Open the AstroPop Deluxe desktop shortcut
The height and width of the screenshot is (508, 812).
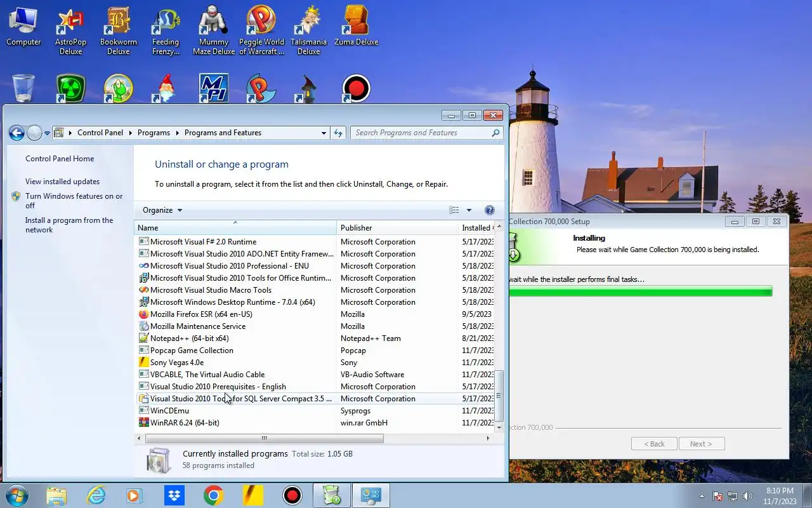(70, 30)
